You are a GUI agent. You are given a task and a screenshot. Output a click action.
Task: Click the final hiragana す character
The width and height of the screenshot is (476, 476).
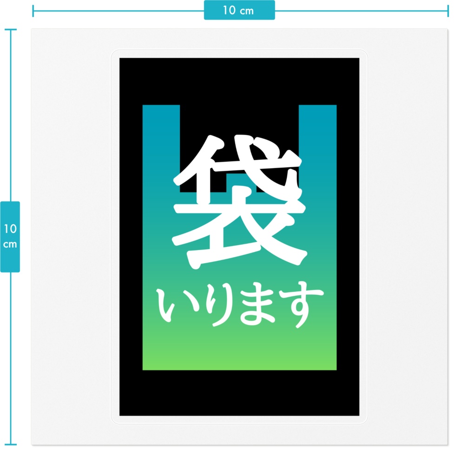click(x=301, y=304)
